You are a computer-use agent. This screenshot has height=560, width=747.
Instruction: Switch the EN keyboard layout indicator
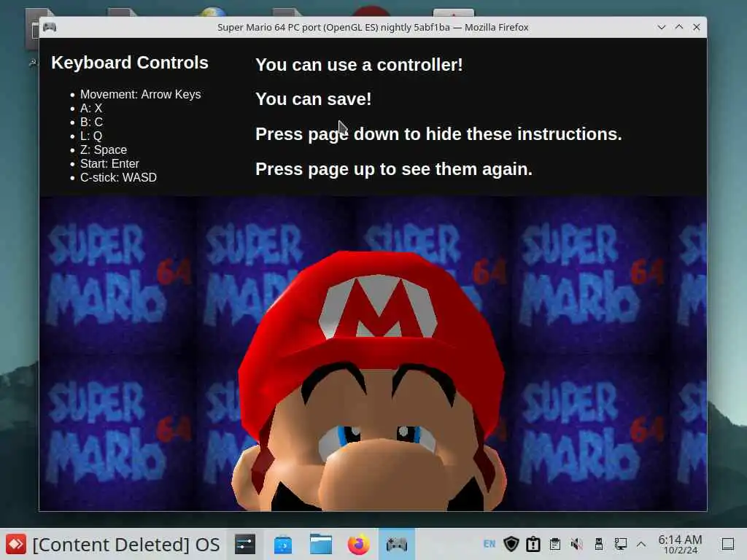point(489,544)
